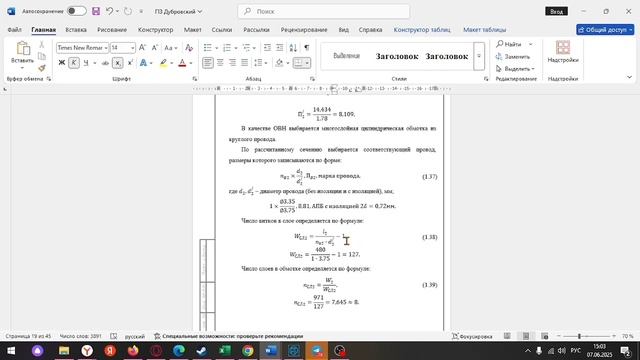Switch to Рецензирование tab
The image size is (640, 360).
pos(304,30)
